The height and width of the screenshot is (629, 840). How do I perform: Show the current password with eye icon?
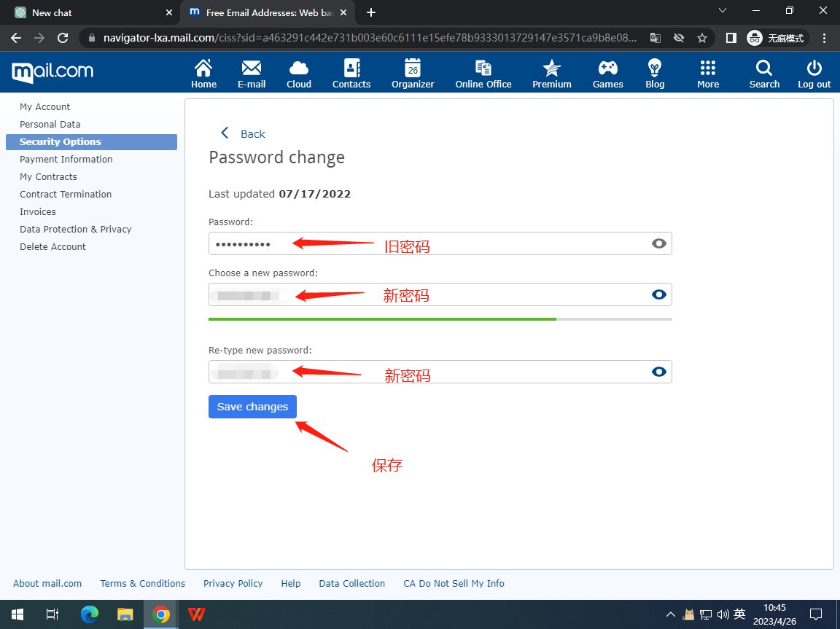coord(659,243)
